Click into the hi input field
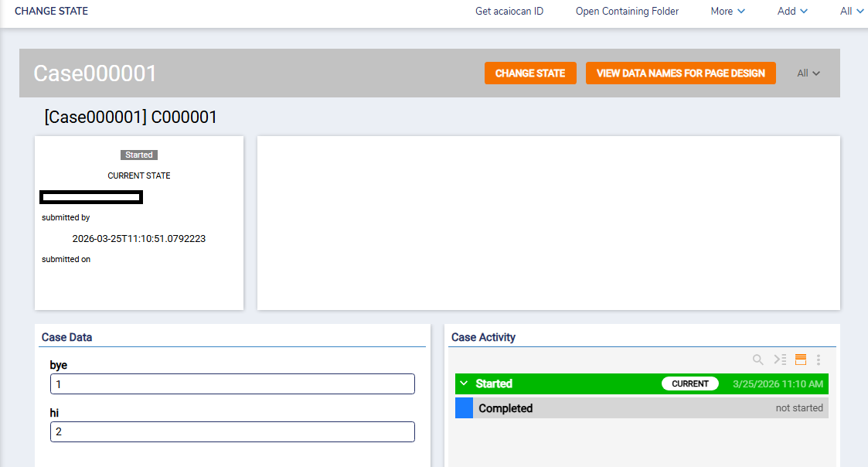 pos(232,432)
